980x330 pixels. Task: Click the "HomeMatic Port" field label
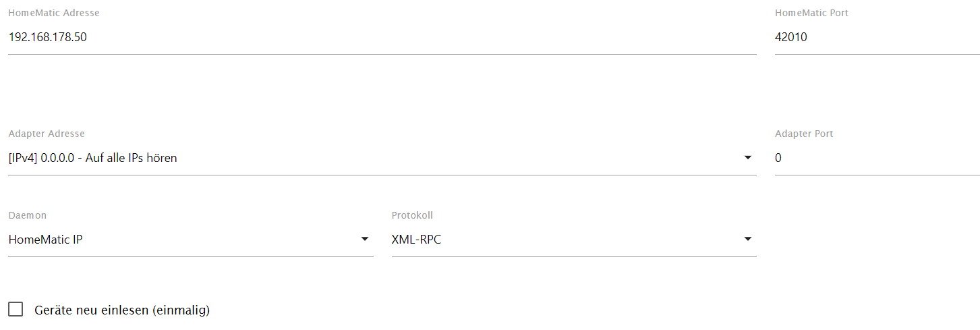[x=811, y=13]
